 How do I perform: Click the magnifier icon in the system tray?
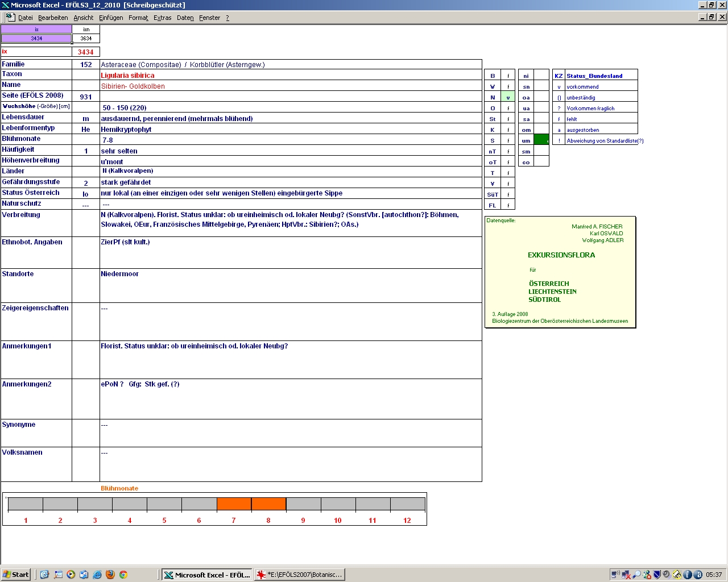tap(636, 575)
